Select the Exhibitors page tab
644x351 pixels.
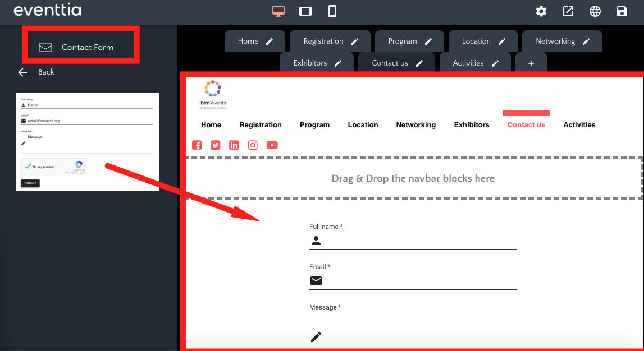pos(310,63)
